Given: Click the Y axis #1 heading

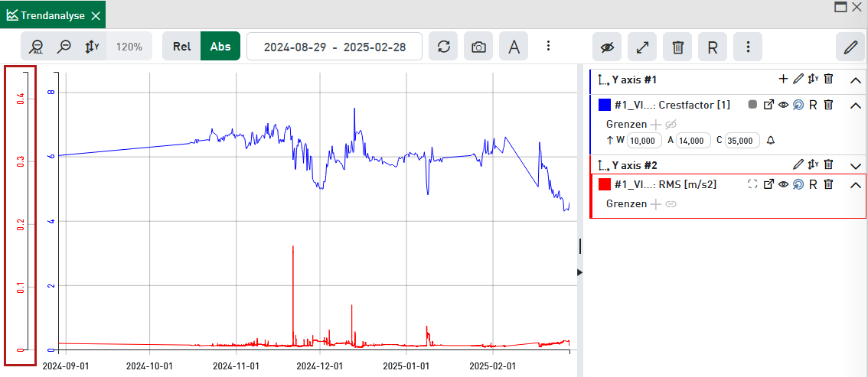Looking at the screenshot, I should tap(634, 80).
